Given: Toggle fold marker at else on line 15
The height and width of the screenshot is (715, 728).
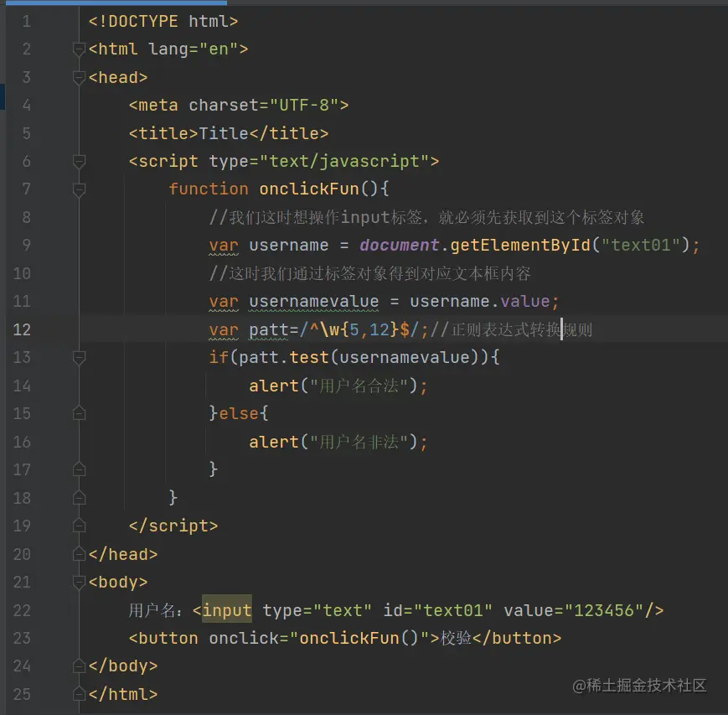Looking at the screenshot, I should pyautogui.click(x=79, y=413).
